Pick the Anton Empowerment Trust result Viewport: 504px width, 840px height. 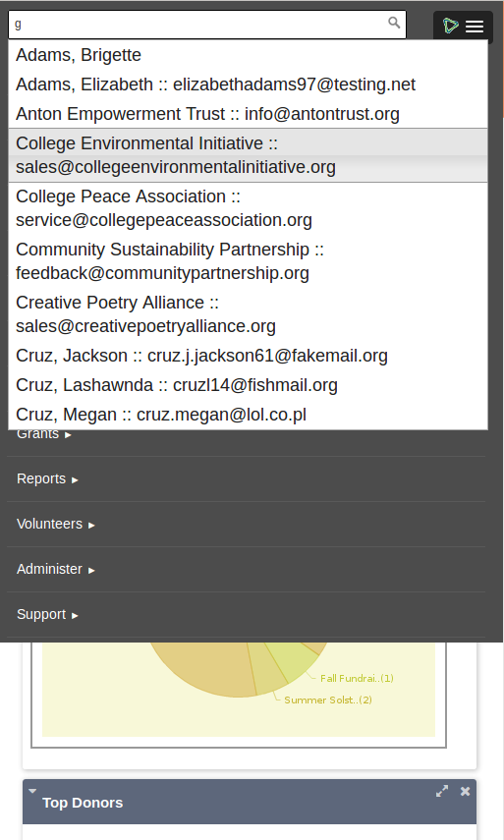click(248, 114)
